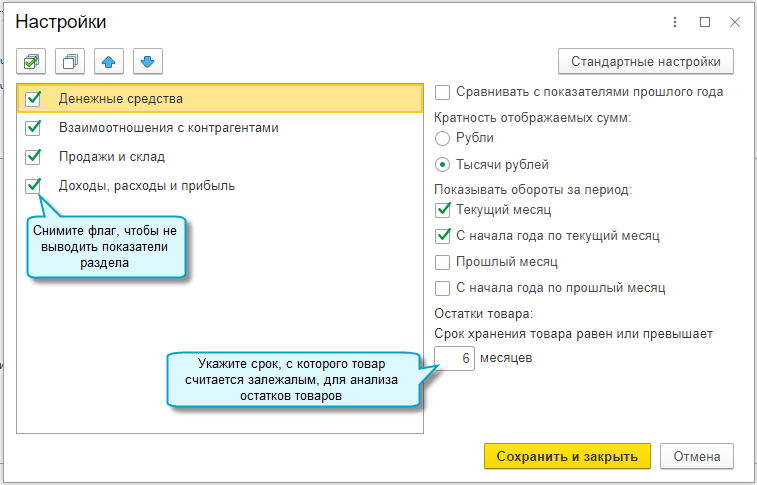Click the uncheck all sections icon
Screen dimensions: 757x485
pyautogui.click(x=70, y=62)
